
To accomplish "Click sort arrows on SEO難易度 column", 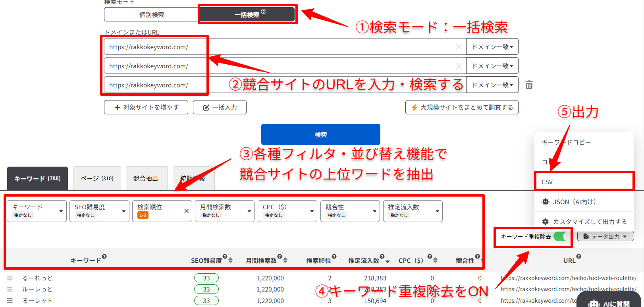I will [x=231, y=261].
